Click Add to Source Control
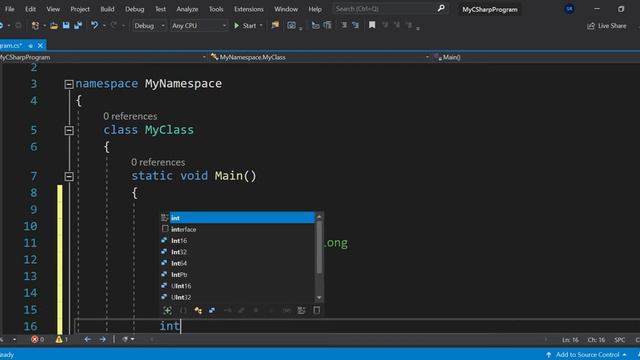The width and height of the screenshot is (640, 360). pyautogui.click(x=587, y=355)
